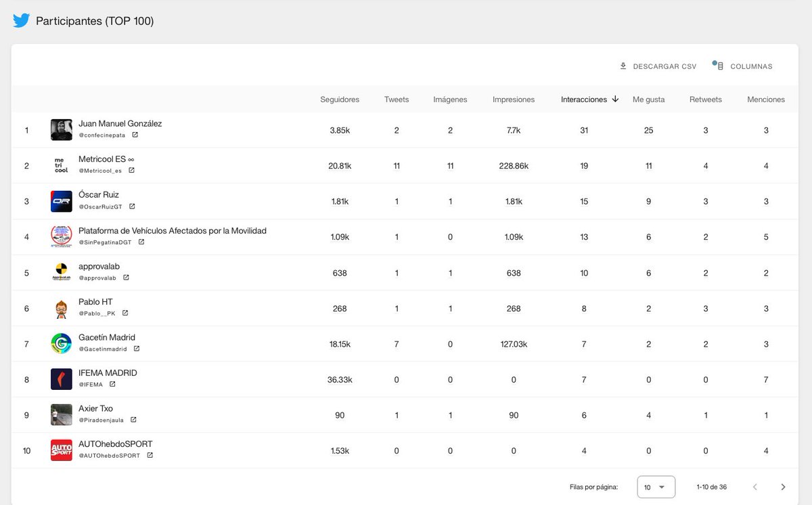
Task: Sort by Tweets column header
Action: (x=397, y=100)
